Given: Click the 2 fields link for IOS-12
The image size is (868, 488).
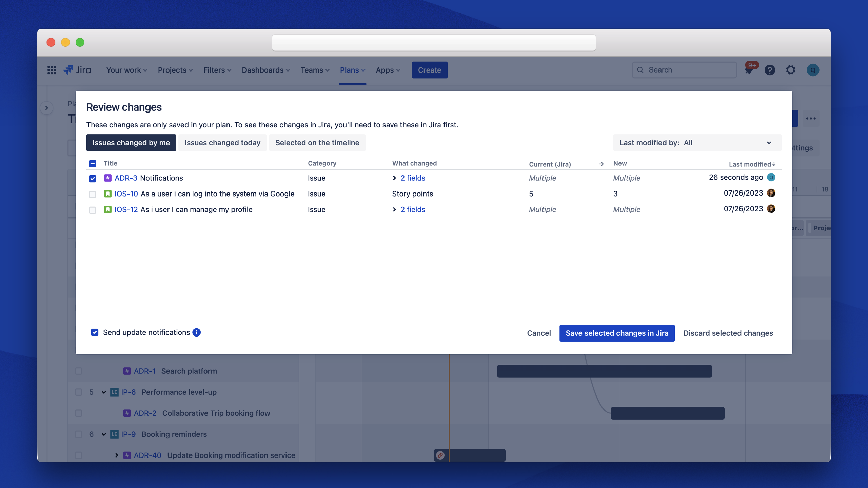Looking at the screenshot, I should (412, 209).
